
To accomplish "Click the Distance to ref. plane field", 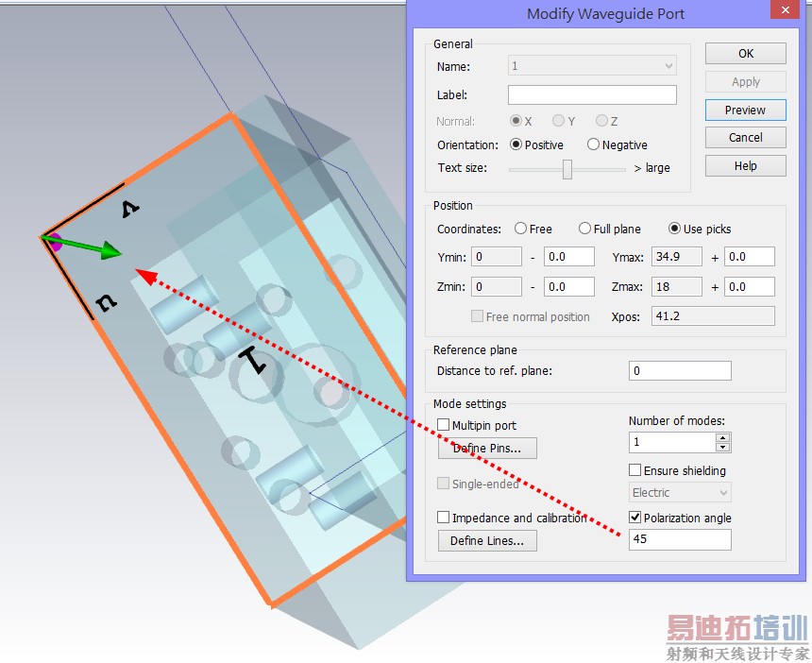I will pyautogui.click(x=680, y=371).
